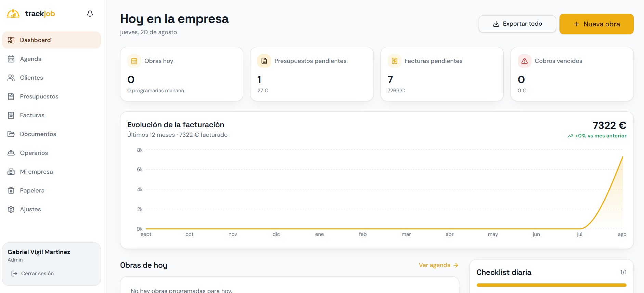644x293 pixels.
Task: Click the Admin role label
Action: 15,260
